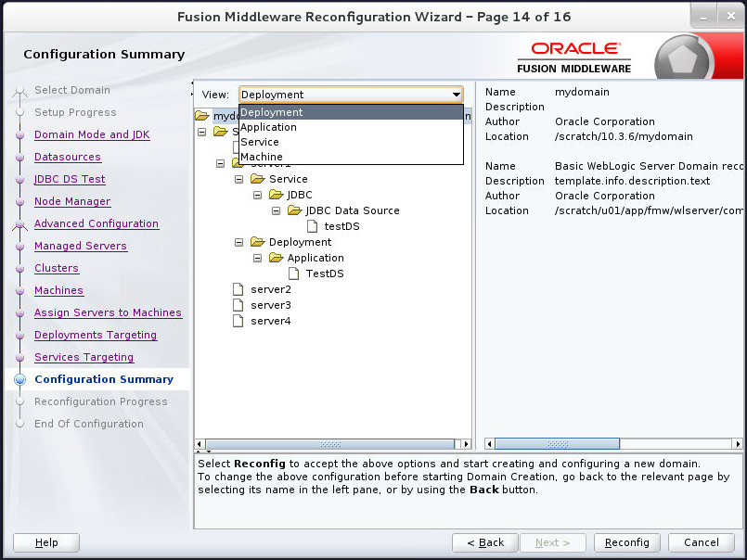Collapse the JDBC Data Source node
This screenshot has height=560, width=747.
tap(276, 210)
